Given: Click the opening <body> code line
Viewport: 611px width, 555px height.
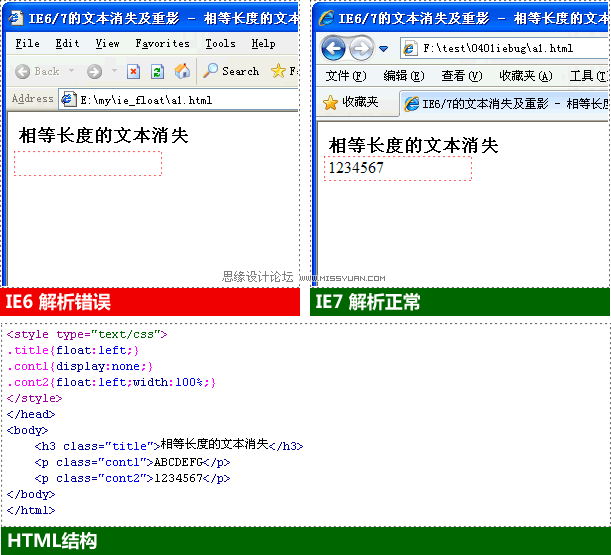Looking at the screenshot, I should click(x=27, y=430).
